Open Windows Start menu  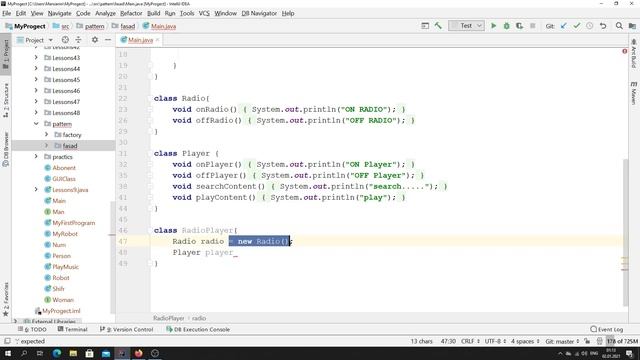point(8,353)
